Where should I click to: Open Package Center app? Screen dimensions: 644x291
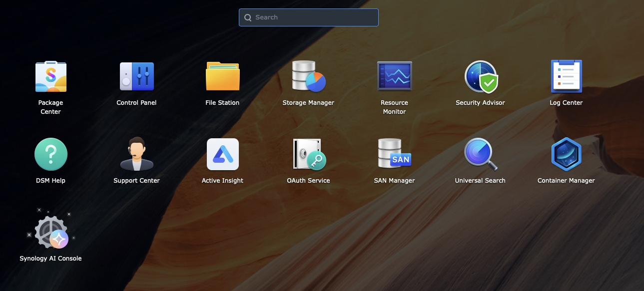click(50, 76)
